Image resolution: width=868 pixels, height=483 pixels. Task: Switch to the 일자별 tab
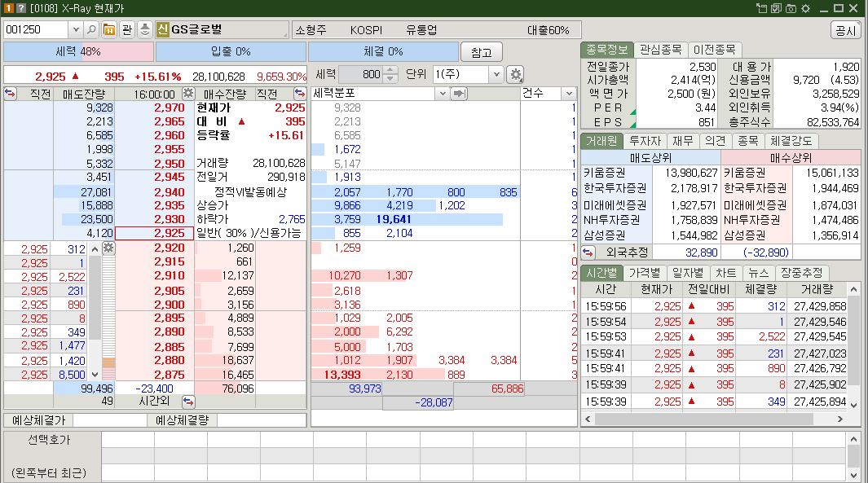tap(688, 273)
